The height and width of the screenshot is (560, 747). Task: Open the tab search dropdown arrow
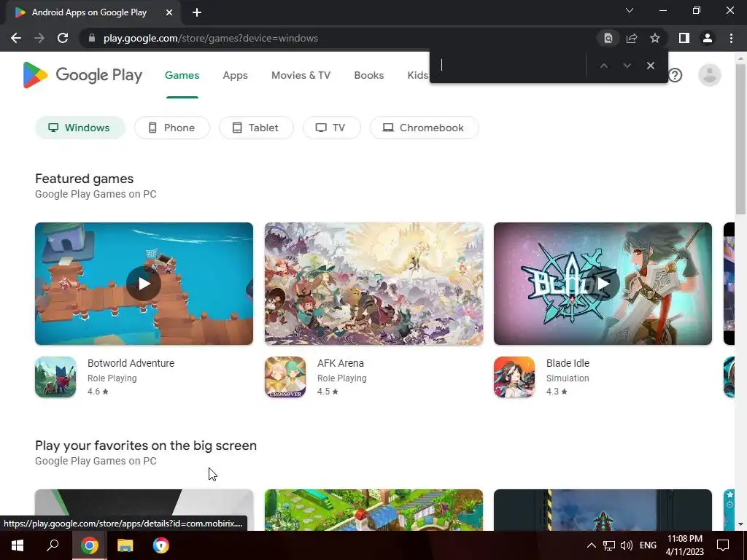tap(630, 10)
